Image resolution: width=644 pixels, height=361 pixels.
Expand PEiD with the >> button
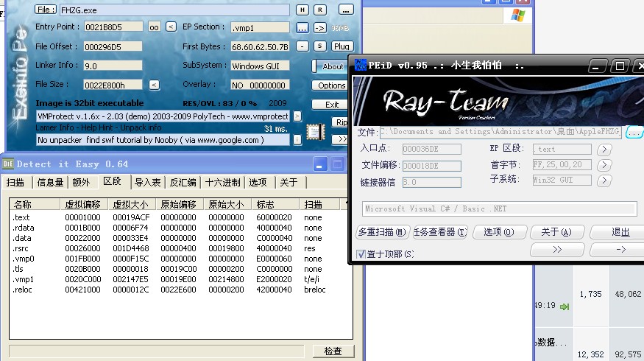[557, 250]
